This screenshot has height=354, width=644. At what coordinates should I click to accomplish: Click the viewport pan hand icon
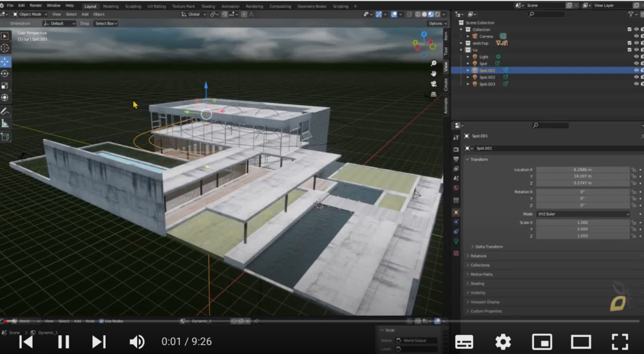coord(433,74)
